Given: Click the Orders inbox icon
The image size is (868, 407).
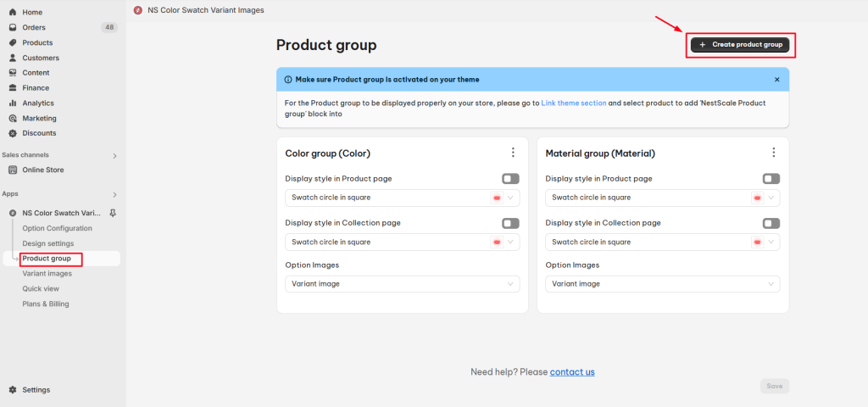Looking at the screenshot, I should [x=13, y=27].
